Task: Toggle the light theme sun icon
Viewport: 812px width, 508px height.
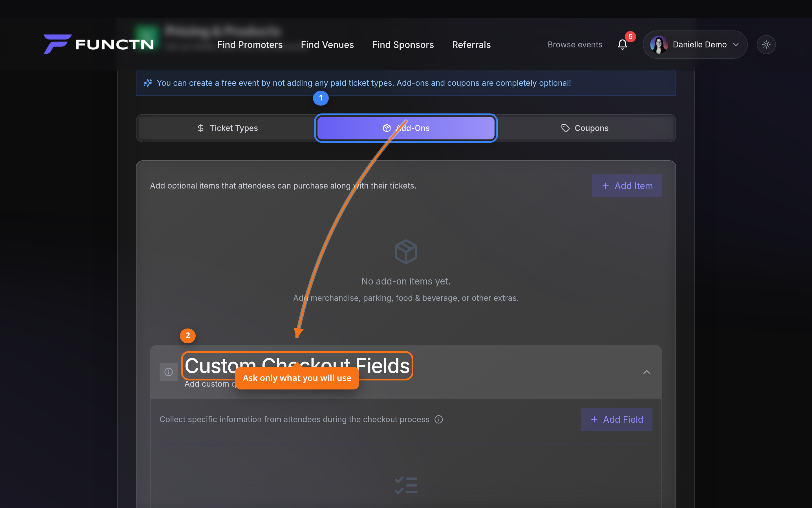Action: pyautogui.click(x=766, y=44)
